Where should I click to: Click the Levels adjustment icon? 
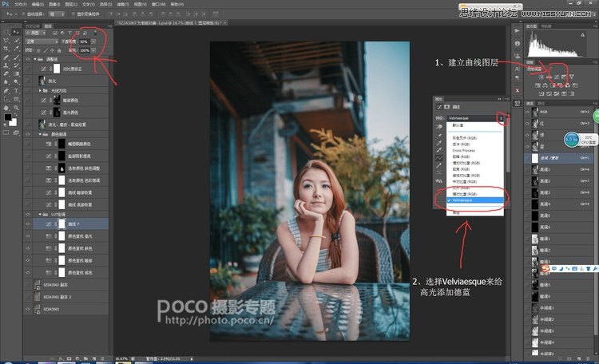[x=549, y=77]
